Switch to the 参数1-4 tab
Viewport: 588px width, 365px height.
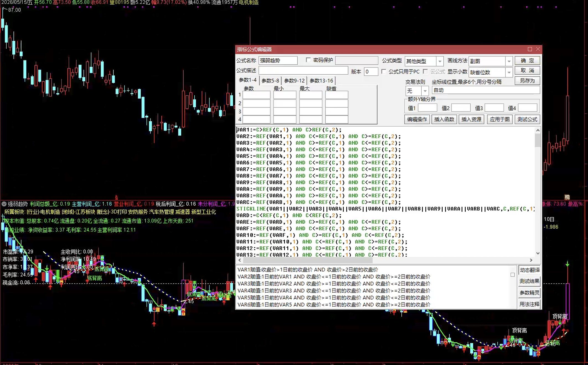coord(248,80)
